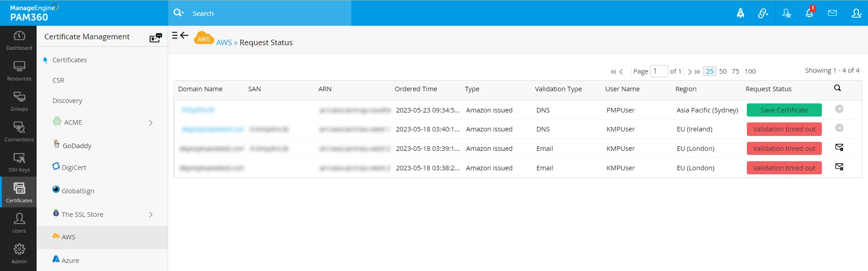Open the notifications bell icon
Screen dimensions: 868x271
[x=809, y=13]
